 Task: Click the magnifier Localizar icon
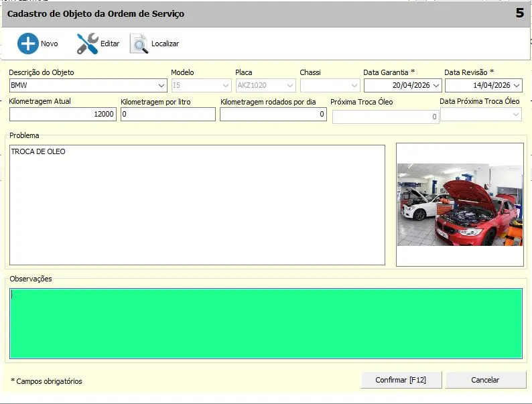point(139,44)
